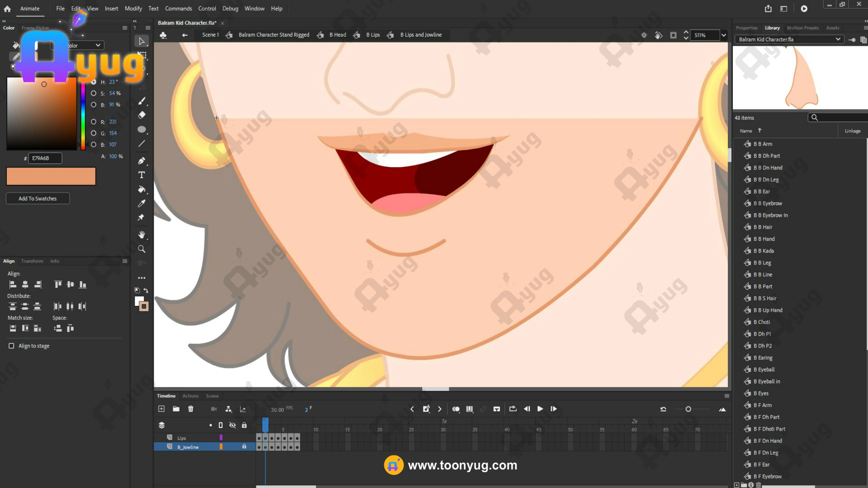The image size is (868, 488).
Task: Click Add To Swatches button
Action: click(38, 198)
